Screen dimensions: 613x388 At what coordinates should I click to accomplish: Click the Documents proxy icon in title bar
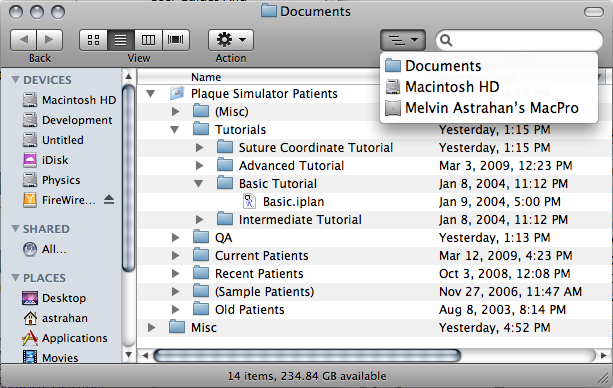pyautogui.click(x=269, y=11)
